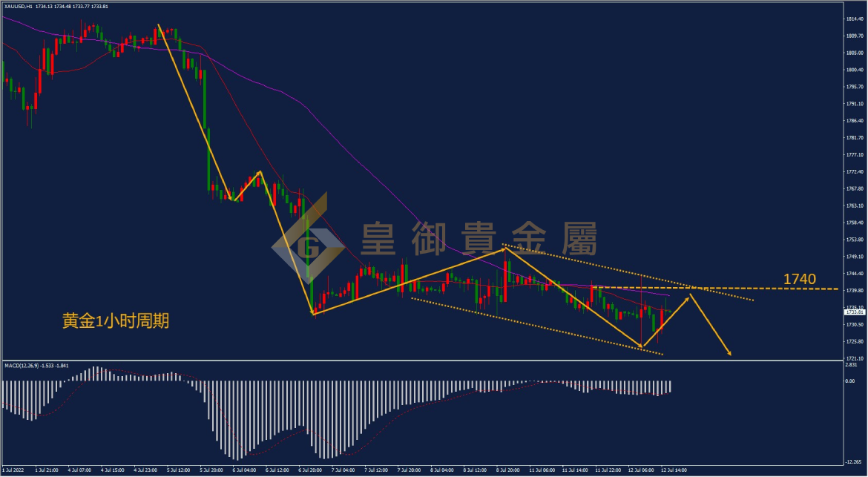Click the 8 Jul 20:00 time label
Image resolution: width=868 pixels, height=477 pixels.
[x=506, y=470]
